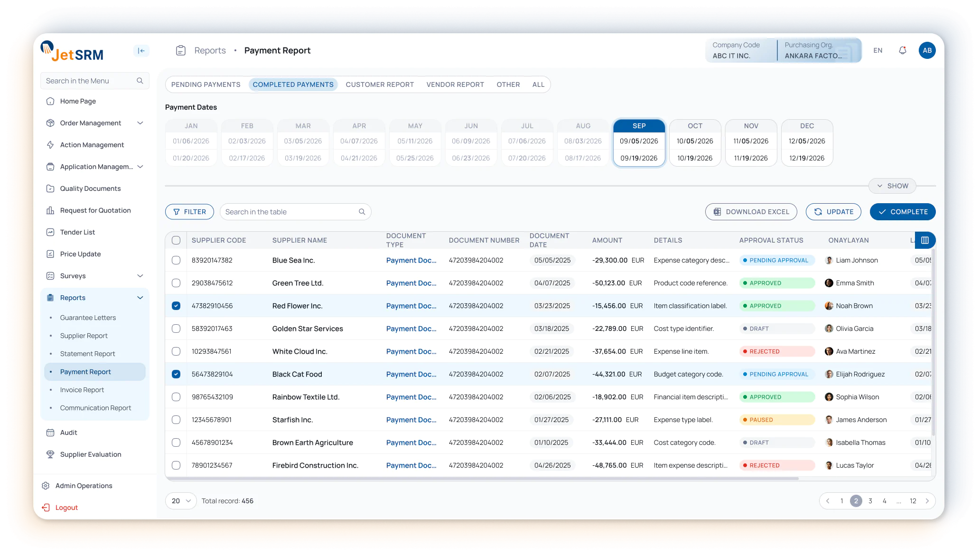Check the select-all checkbox in table header
The height and width of the screenshot is (555, 980).
click(176, 240)
